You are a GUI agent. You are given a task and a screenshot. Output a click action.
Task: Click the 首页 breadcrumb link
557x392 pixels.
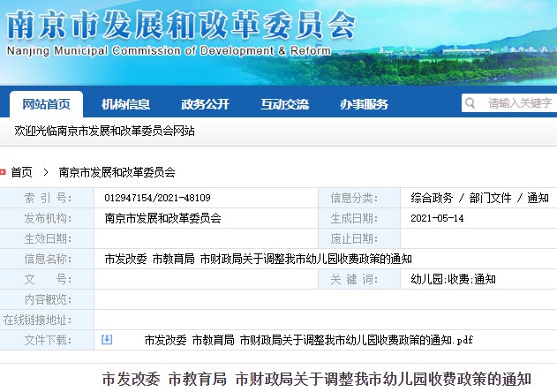[x=22, y=172]
